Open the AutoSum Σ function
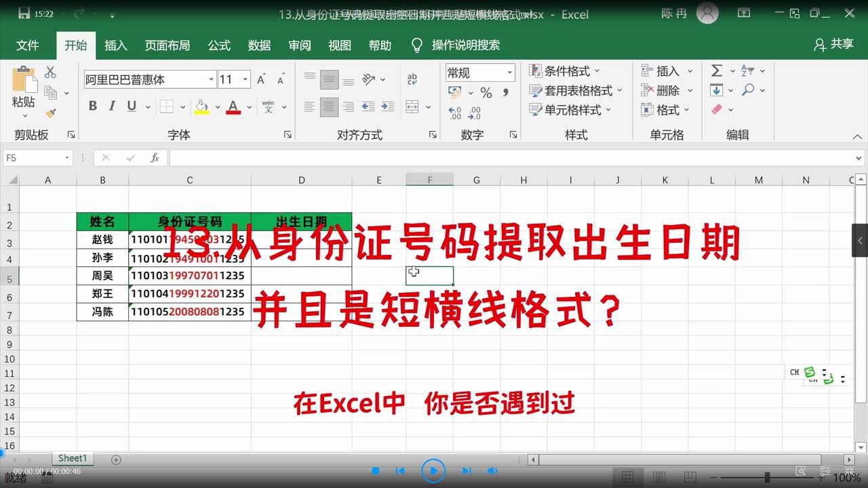This screenshot has height=488, width=868. pyautogui.click(x=717, y=70)
